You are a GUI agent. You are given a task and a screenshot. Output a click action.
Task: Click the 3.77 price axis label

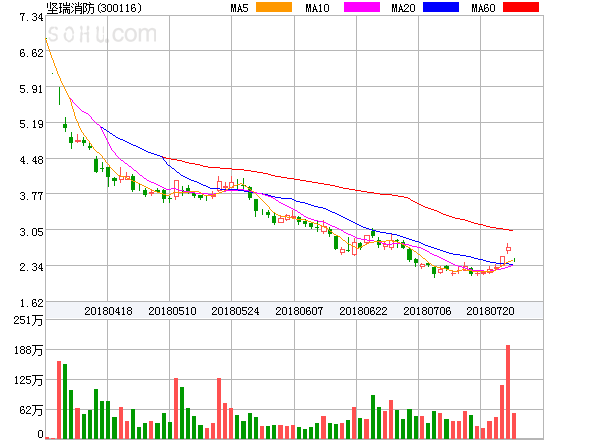click(31, 196)
